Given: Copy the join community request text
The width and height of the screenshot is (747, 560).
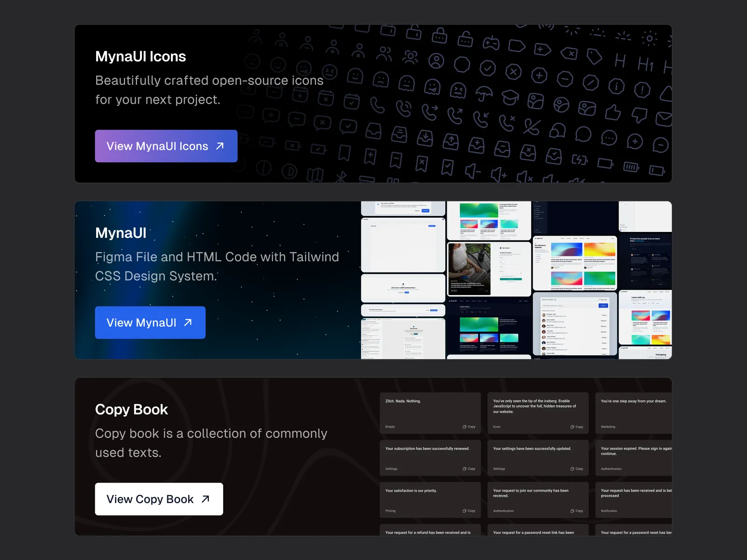Looking at the screenshot, I should 577,511.
